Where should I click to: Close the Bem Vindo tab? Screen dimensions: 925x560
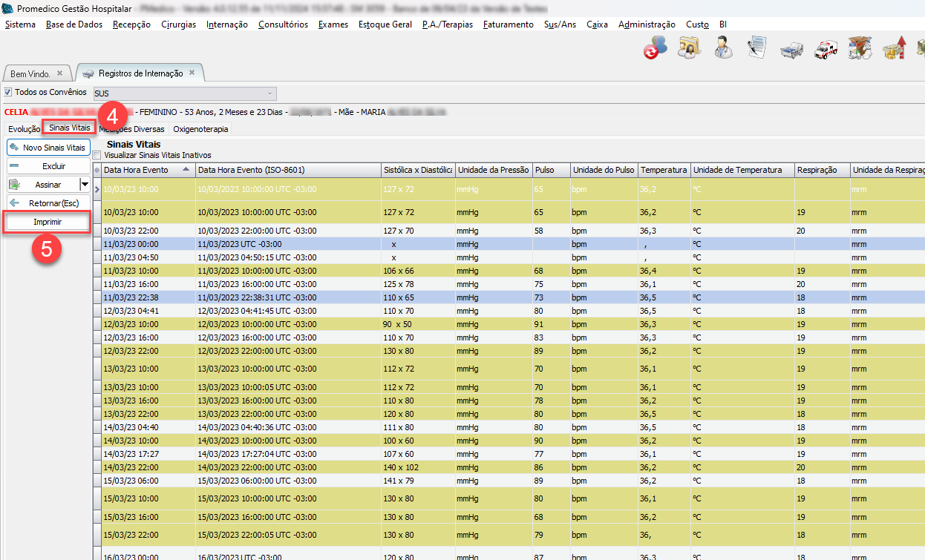pyautogui.click(x=59, y=73)
